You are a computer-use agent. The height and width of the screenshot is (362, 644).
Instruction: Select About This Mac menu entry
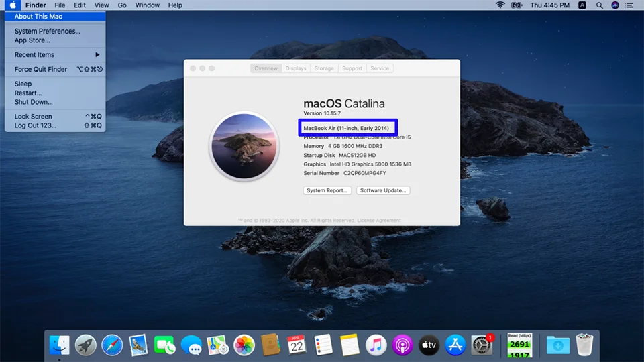(55, 16)
